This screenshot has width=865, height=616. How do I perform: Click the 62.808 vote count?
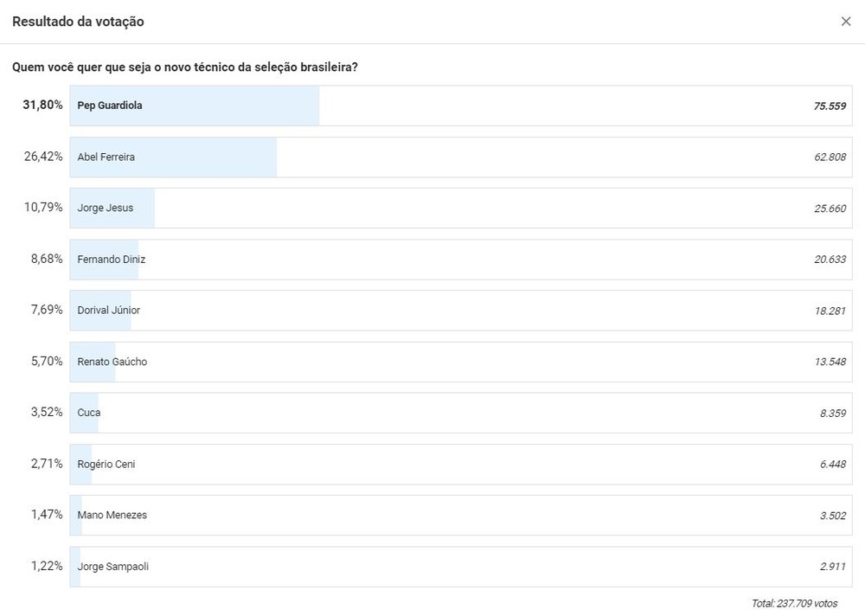(830, 157)
